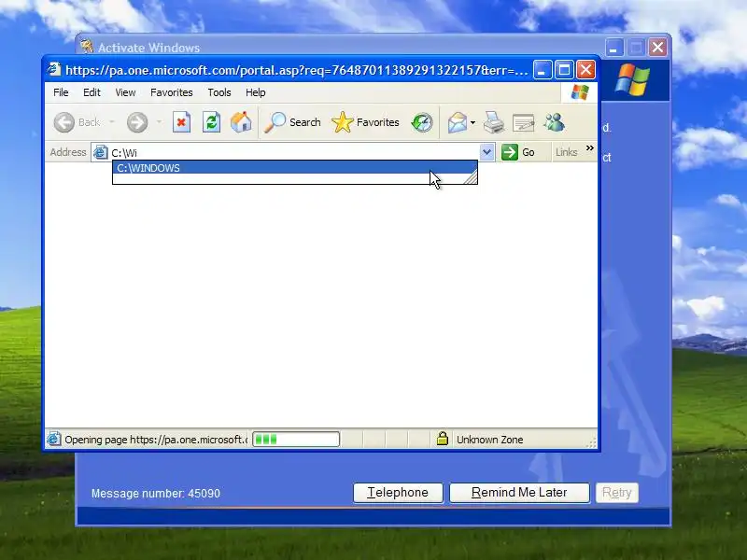747x560 pixels.
Task: Click the Remind Me Later button
Action: 519,493
